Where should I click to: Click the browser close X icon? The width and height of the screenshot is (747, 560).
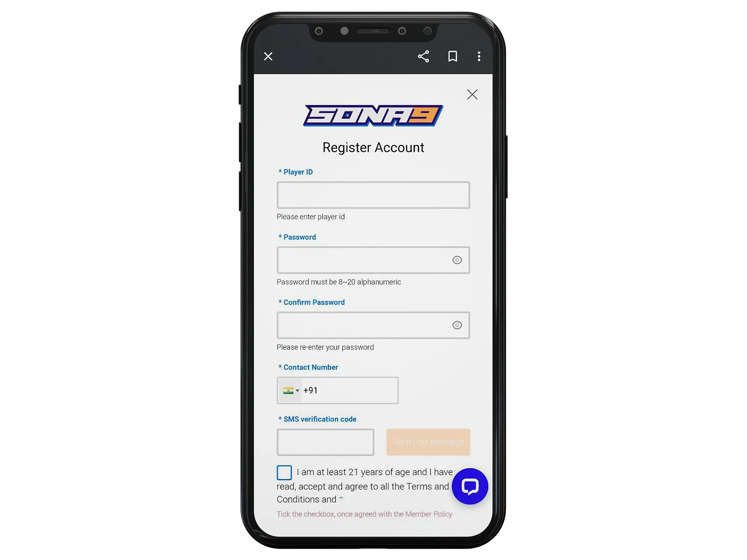268,56
